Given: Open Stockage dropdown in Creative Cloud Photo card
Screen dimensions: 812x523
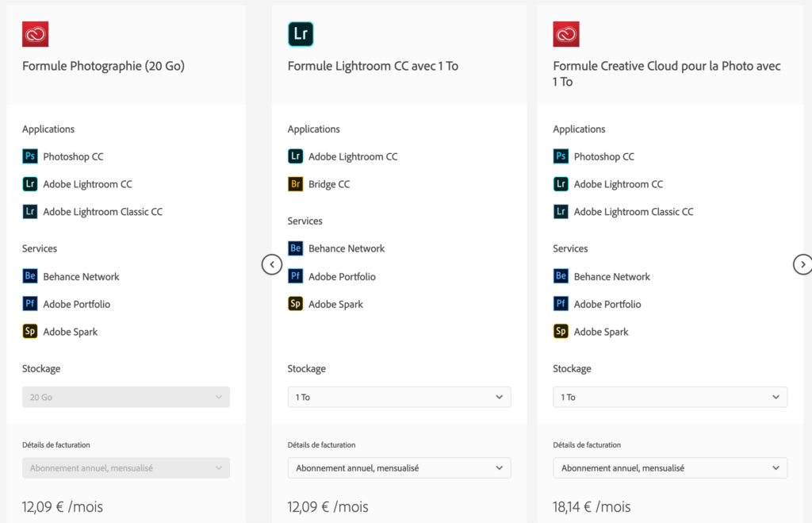Looking at the screenshot, I should [x=670, y=397].
